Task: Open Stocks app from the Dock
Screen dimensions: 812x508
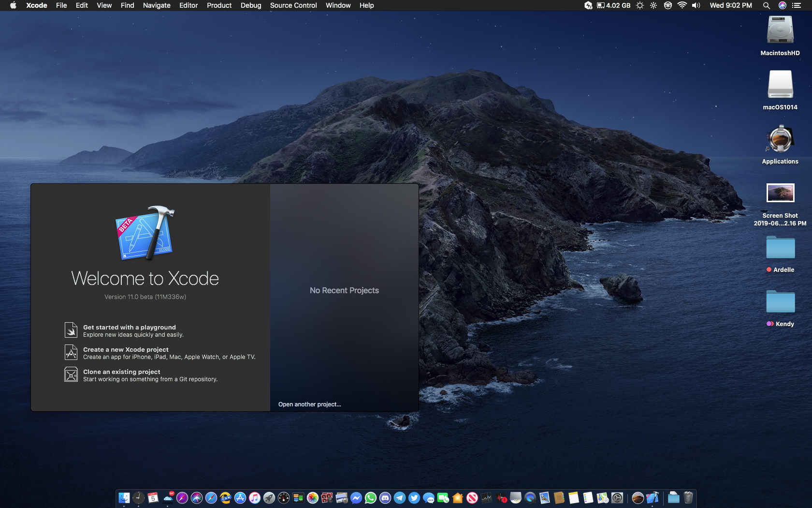Action: point(487,498)
